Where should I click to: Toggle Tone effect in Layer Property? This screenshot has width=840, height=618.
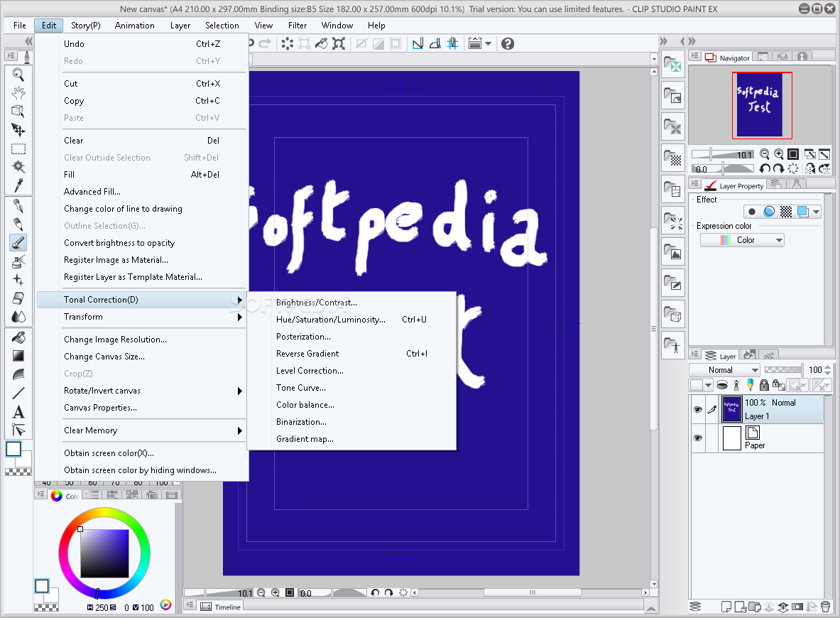tap(786, 212)
